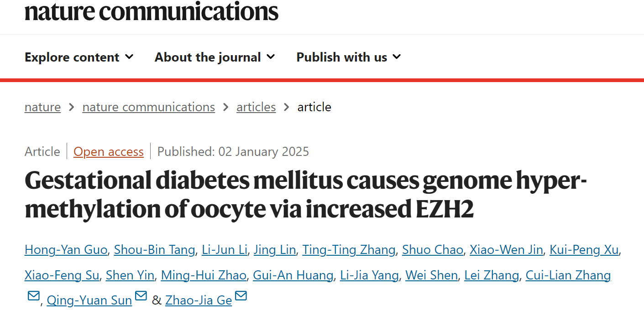
Task: Click author name Ting-Ting Zhang
Action: pos(349,250)
